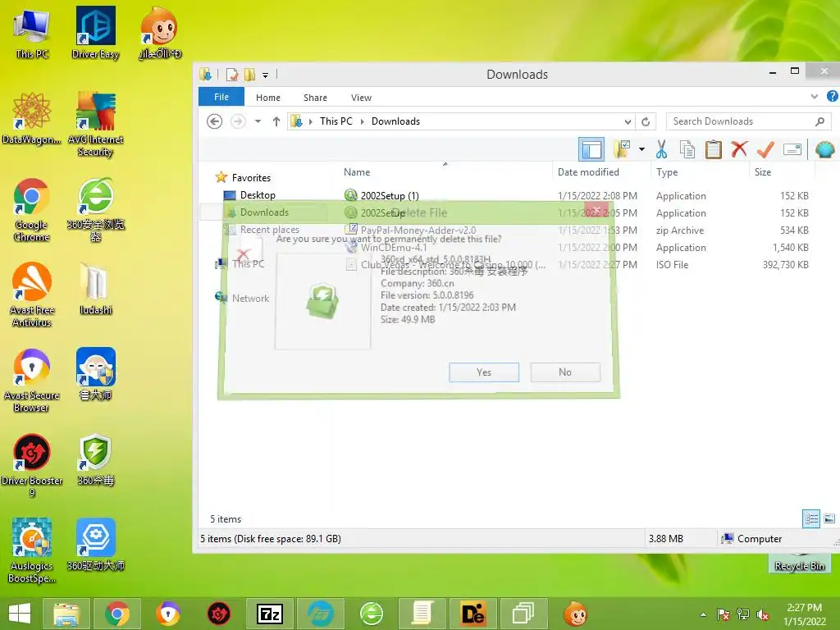The height and width of the screenshot is (630, 840).
Task: Open the Avast Secure Browser shortcut
Action: [x=32, y=381]
